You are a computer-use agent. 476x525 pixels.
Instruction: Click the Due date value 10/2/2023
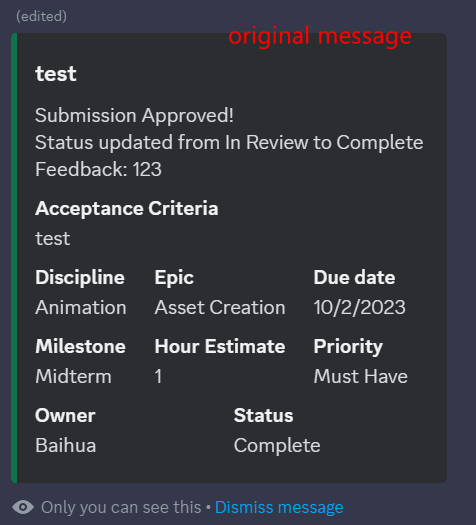pos(360,307)
